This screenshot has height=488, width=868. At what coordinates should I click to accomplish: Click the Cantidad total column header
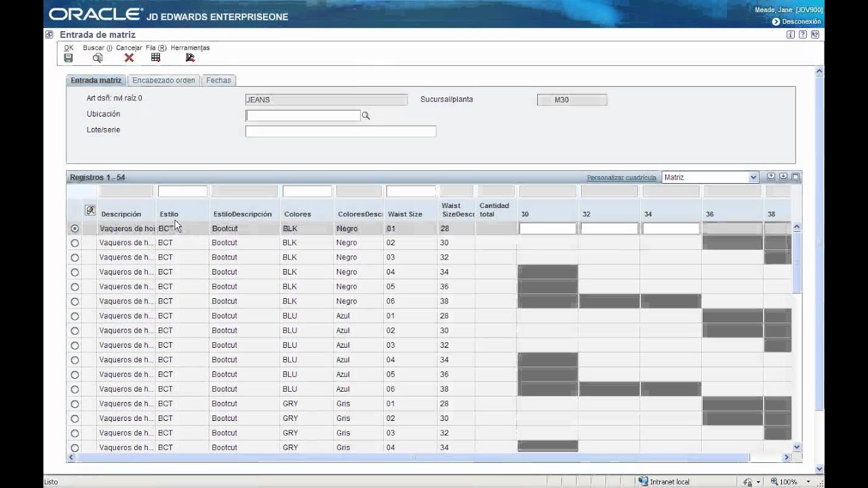pos(494,210)
